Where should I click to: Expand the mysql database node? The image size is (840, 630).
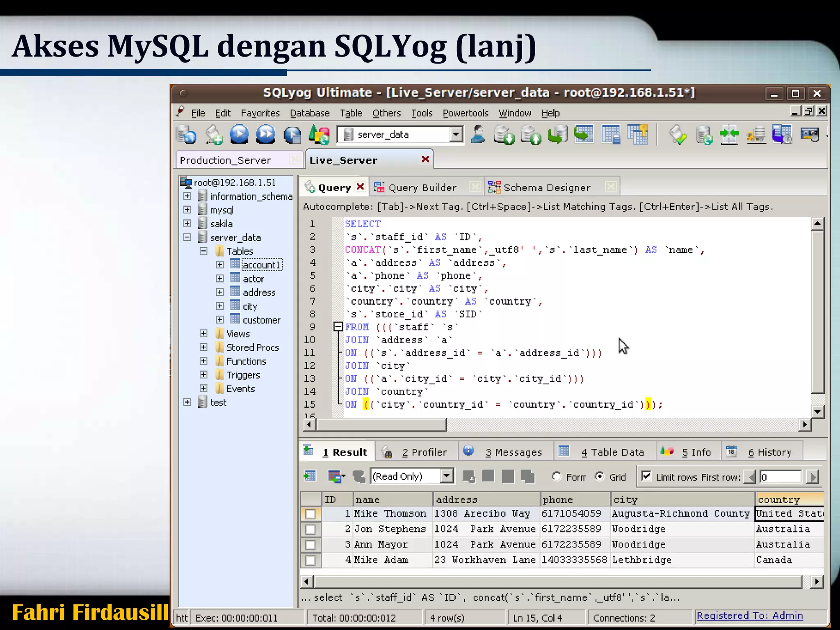pos(187,210)
